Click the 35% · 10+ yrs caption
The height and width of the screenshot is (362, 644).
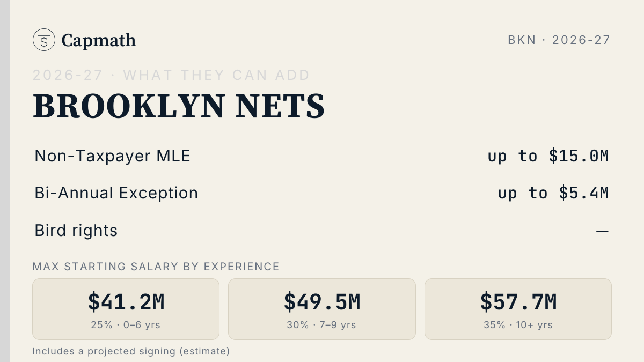[518, 325]
